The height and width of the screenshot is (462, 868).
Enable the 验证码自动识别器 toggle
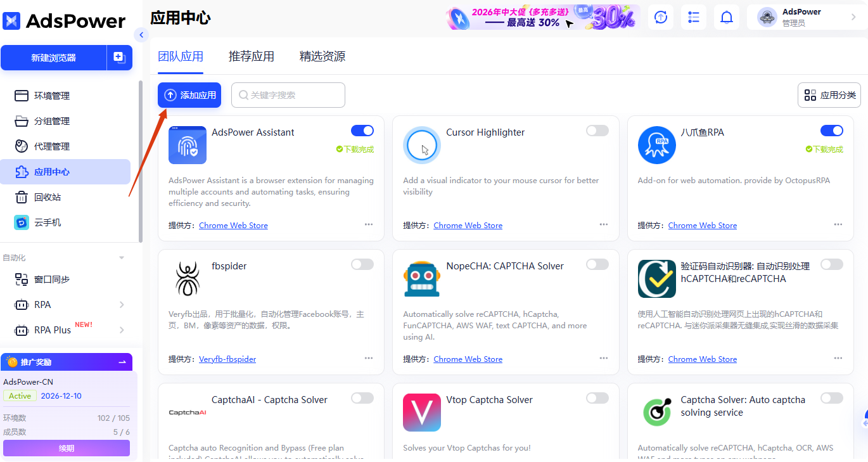point(832,264)
